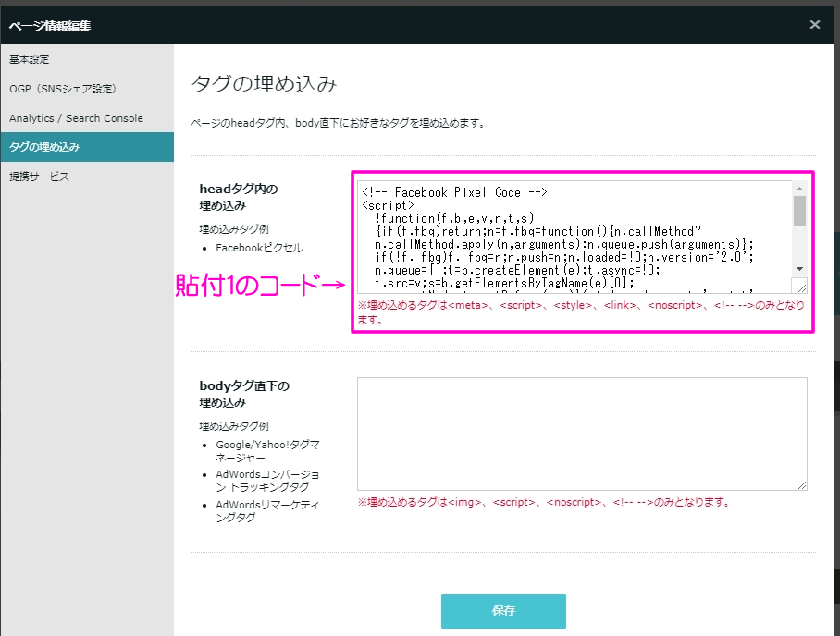The width and height of the screenshot is (840, 636).
Task: Click the AdWordsコンバージョン トラッキングタグ item
Action: [262, 481]
